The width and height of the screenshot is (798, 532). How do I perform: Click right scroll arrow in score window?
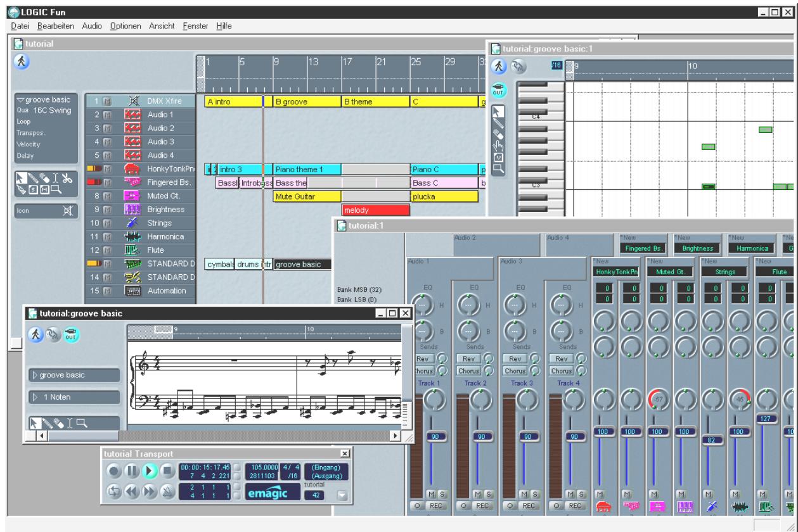396,436
